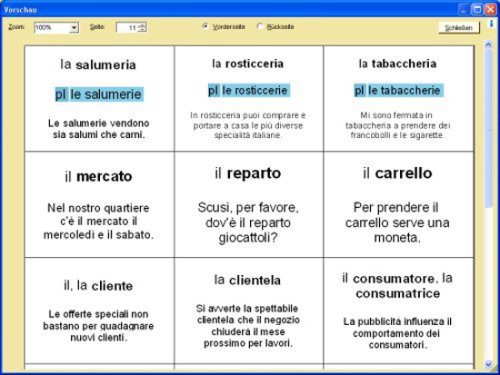Click the Zoom 100% combo box field
This screenshot has height=375, width=500.
pos(56,28)
